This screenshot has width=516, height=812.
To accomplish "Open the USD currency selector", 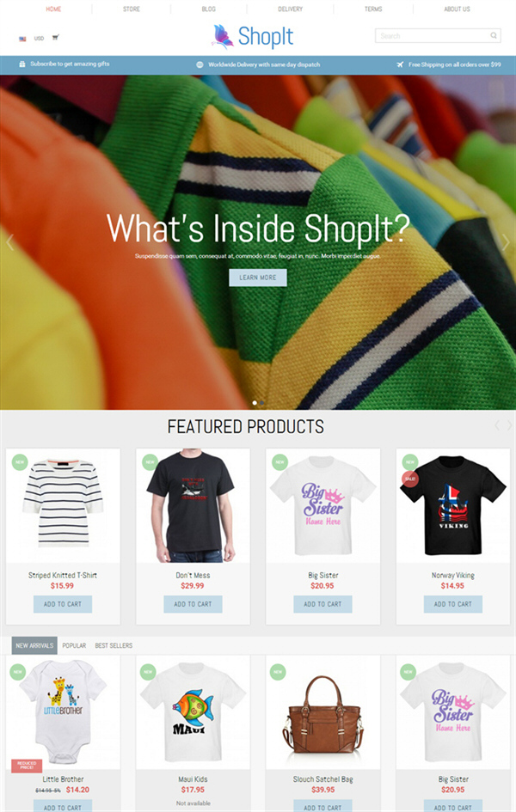I will pyautogui.click(x=39, y=39).
